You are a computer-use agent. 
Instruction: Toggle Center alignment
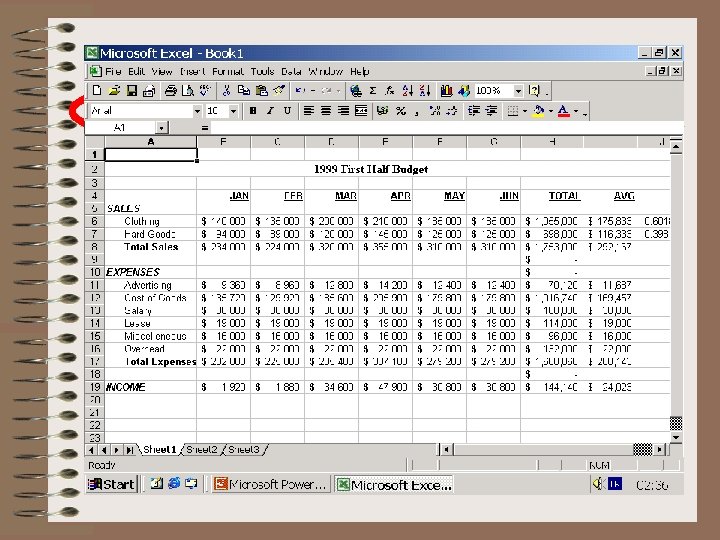[x=326, y=111]
